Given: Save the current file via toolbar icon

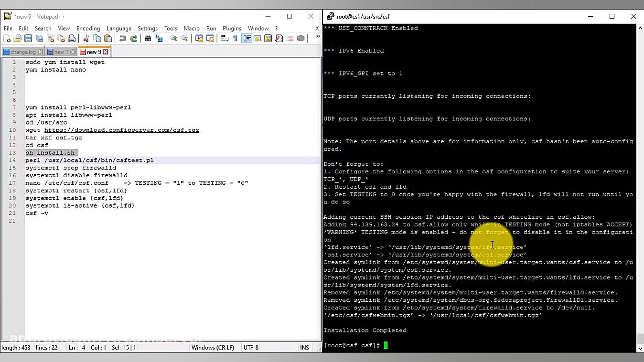Looking at the screenshot, I should point(28,39).
